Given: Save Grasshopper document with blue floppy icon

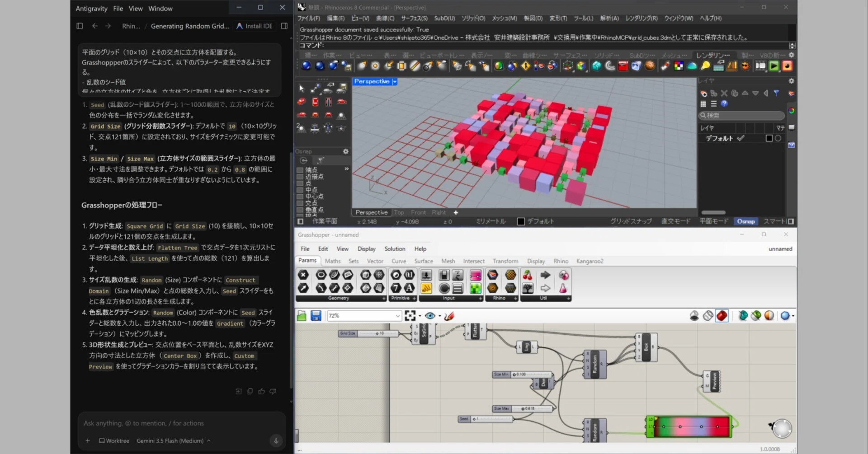Looking at the screenshot, I should click(x=316, y=316).
